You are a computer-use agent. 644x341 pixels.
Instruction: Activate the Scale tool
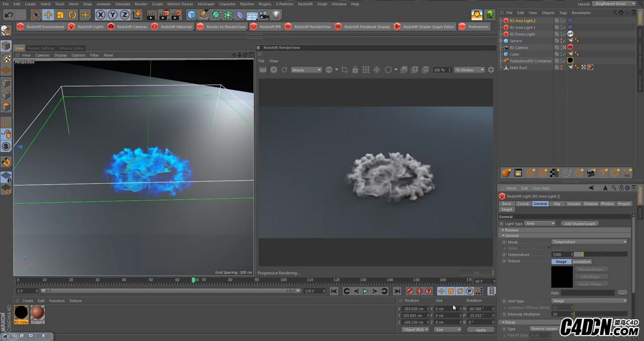[x=60, y=15]
